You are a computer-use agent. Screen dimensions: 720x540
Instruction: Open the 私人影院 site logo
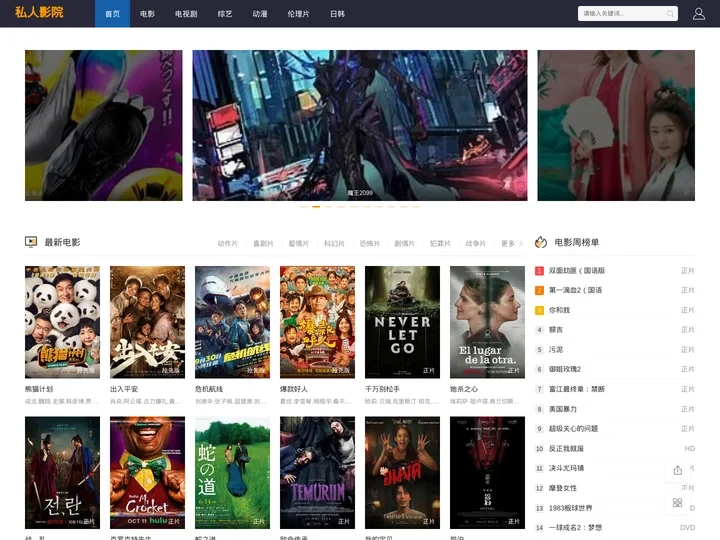39,12
